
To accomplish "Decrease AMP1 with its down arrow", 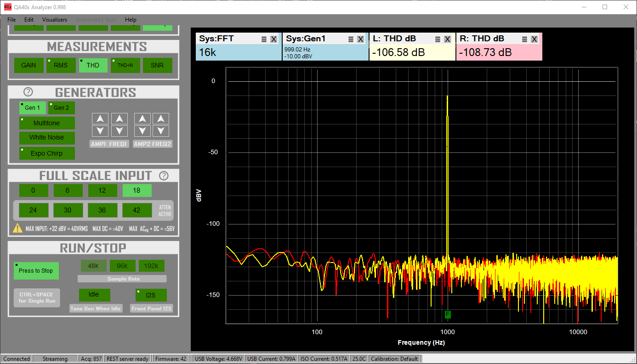I will [x=100, y=131].
